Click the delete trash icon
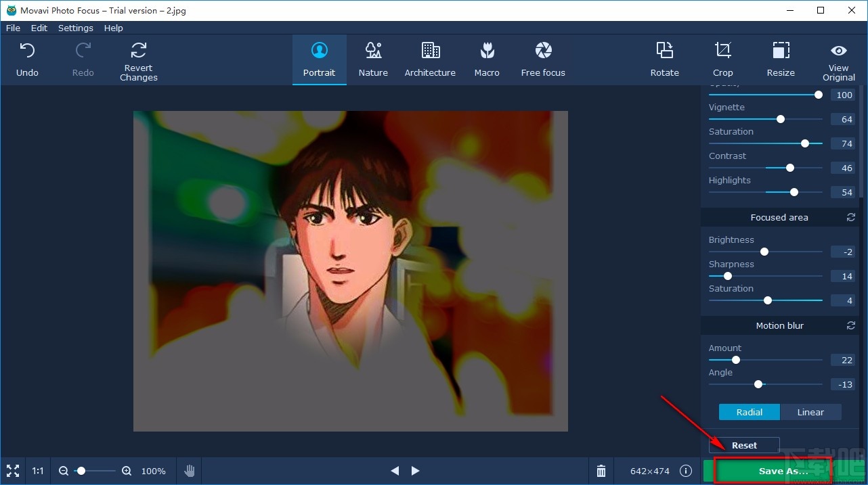This screenshot has width=868, height=485. tap(601, 471)
